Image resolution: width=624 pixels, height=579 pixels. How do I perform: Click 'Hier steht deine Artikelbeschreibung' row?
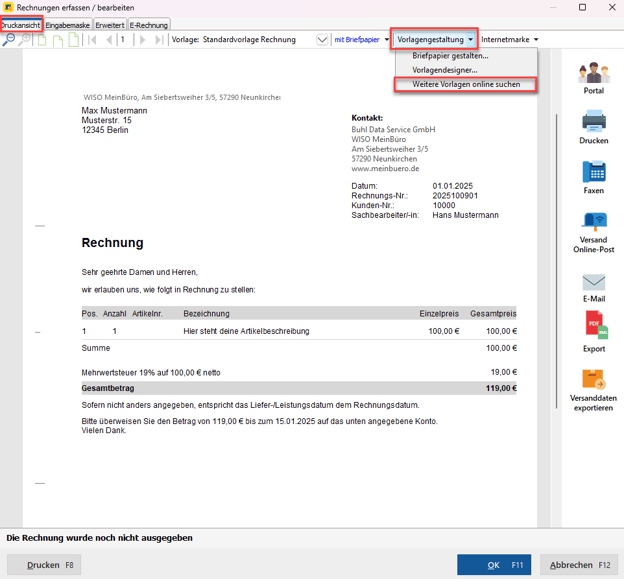tap(299, 331)
